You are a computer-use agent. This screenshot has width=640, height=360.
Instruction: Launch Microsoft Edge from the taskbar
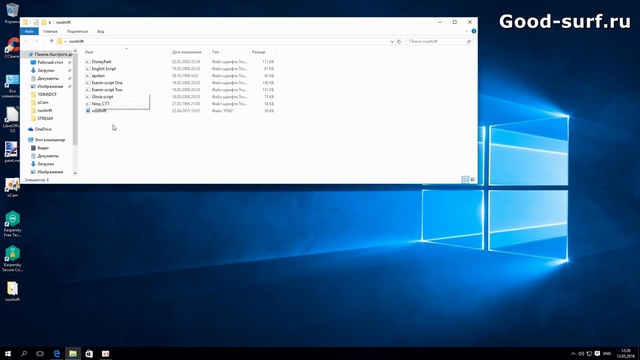[x=57, y=353]
